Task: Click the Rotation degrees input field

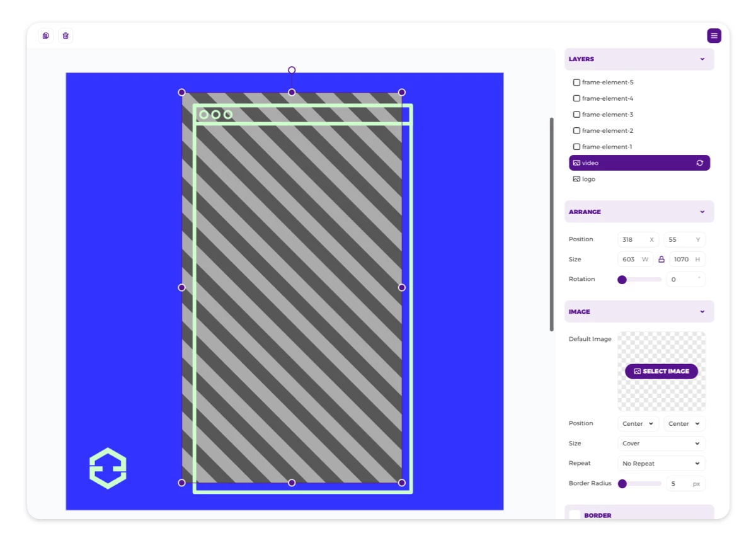Action: pyautogui.click(x=686, y=279)
